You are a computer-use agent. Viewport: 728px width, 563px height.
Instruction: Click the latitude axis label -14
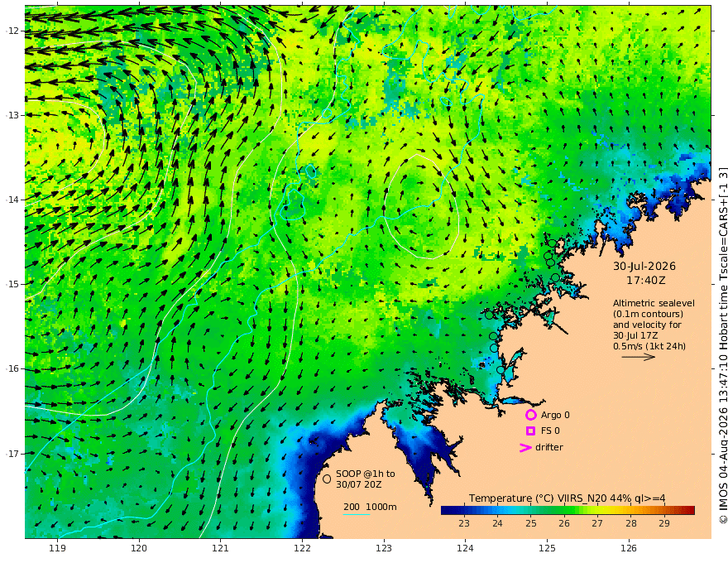click(x=12, y=200)
